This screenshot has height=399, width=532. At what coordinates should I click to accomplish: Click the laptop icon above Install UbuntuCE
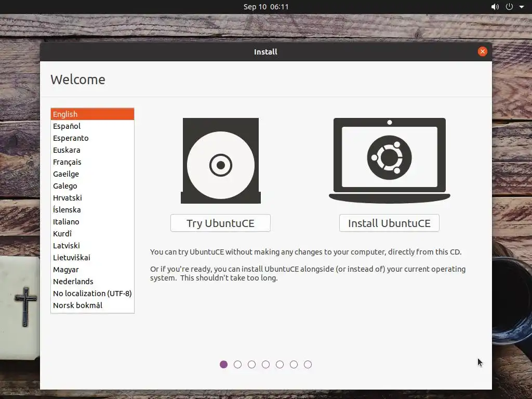tap(390, 161)
